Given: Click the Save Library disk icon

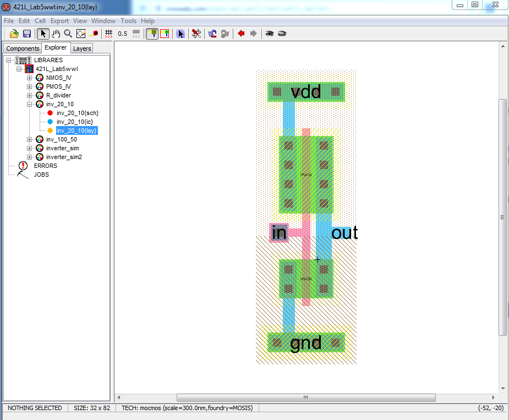Looking at the screenshot, I should pos(26,34).
